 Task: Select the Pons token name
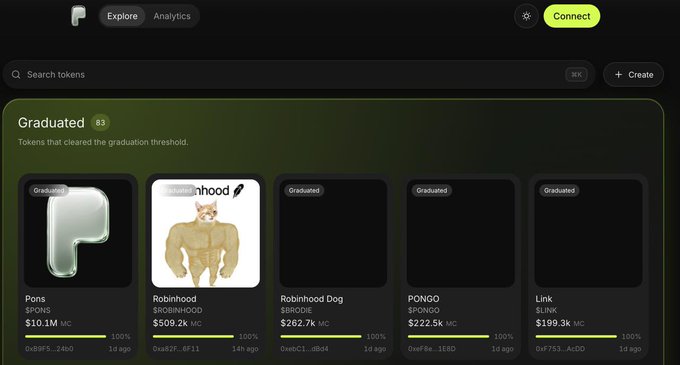coord(35,299)
